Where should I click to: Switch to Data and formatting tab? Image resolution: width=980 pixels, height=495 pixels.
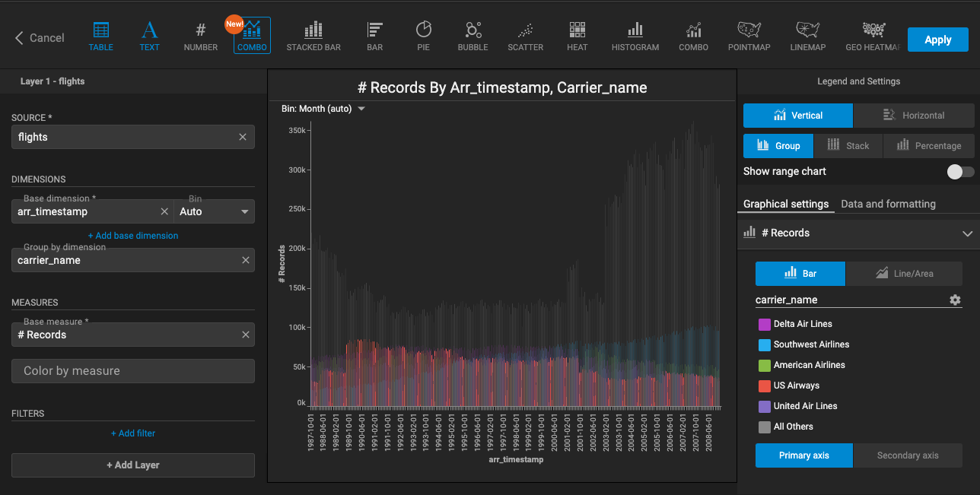click(x=888, y=204)
